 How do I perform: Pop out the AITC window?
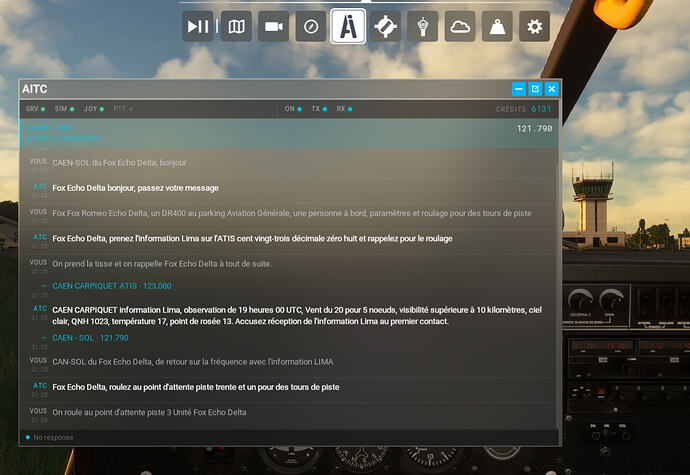pyautogui.click(x=535, y=89)
